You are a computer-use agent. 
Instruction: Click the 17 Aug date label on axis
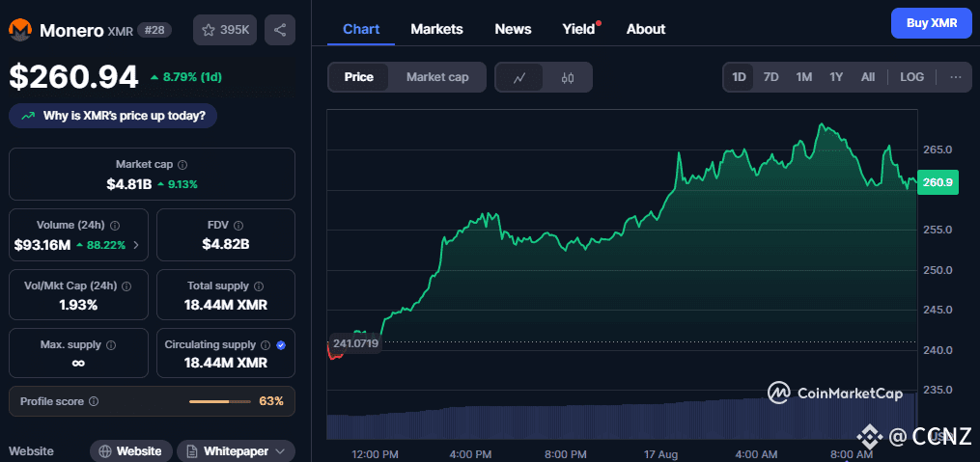tap(658, 454)
